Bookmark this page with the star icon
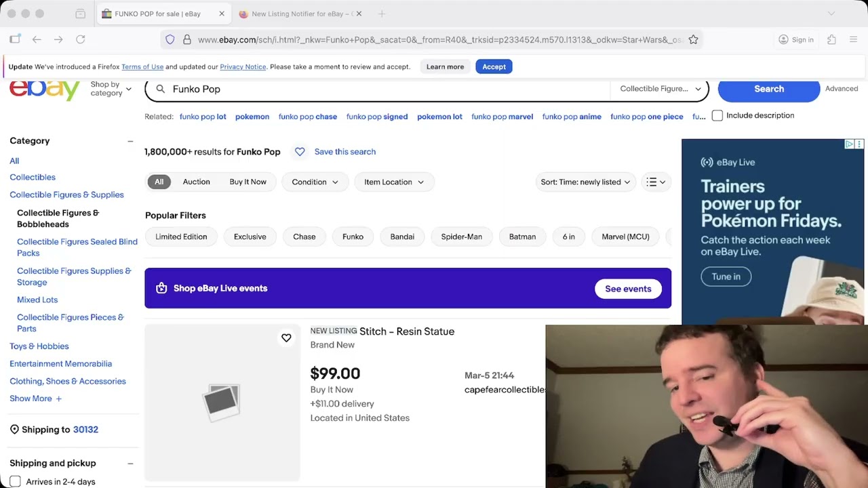The height and width of the screenshot is (488, 868). (x=693, y=39)
